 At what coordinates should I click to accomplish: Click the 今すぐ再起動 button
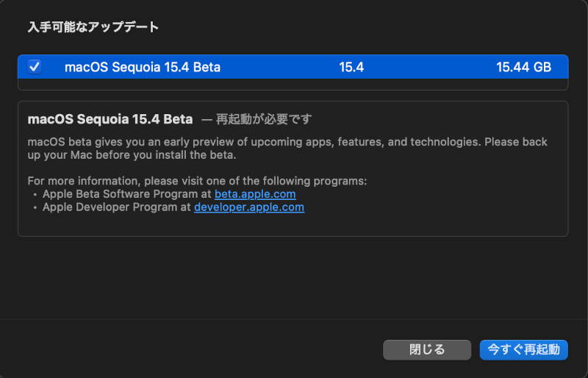[x=523, y=350]
